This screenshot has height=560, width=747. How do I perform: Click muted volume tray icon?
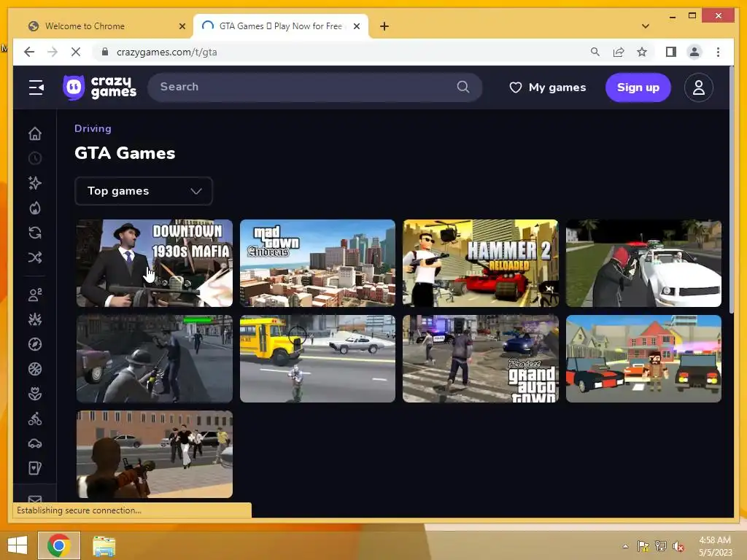[x=678, y=546]
